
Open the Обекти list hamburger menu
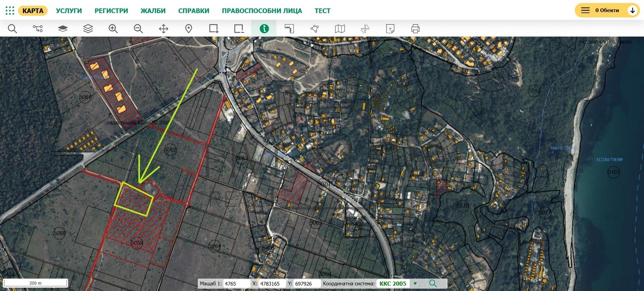[x=585, y=10]
